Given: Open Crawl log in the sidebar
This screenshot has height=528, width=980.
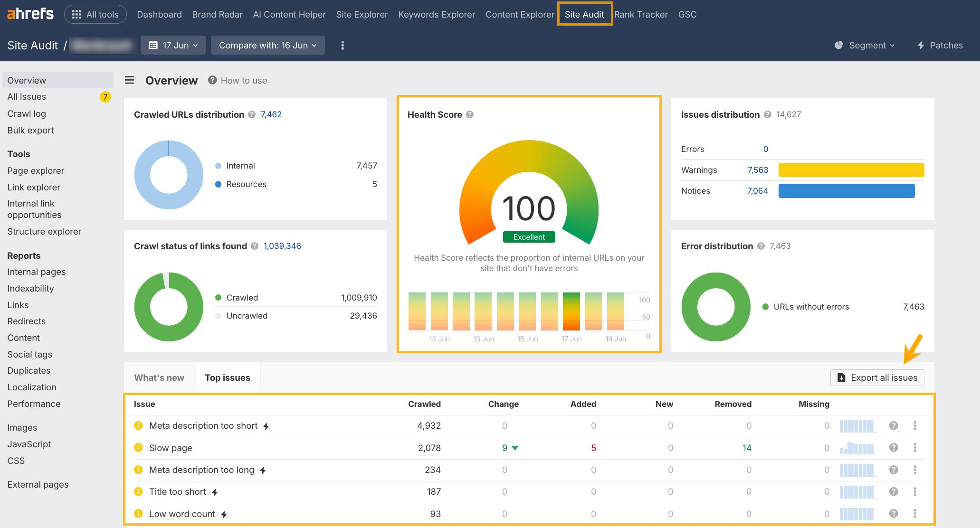Looking at the screenshot, I should [27, 113].
